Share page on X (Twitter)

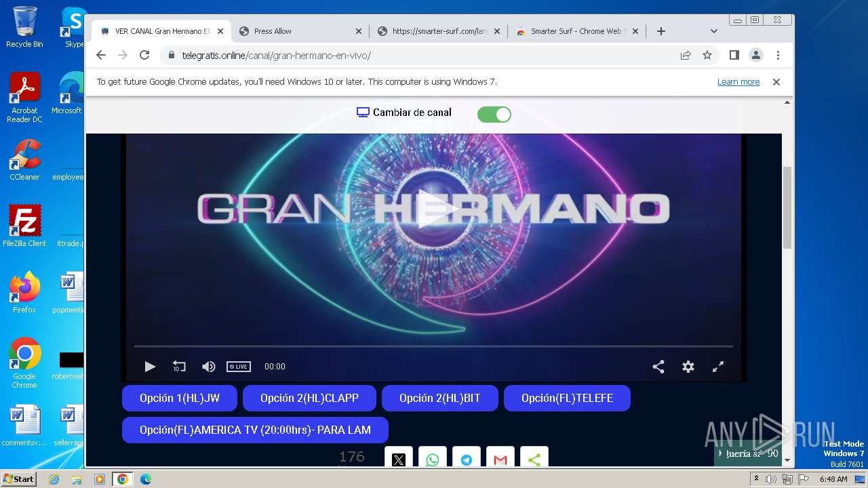pos(399,458)
